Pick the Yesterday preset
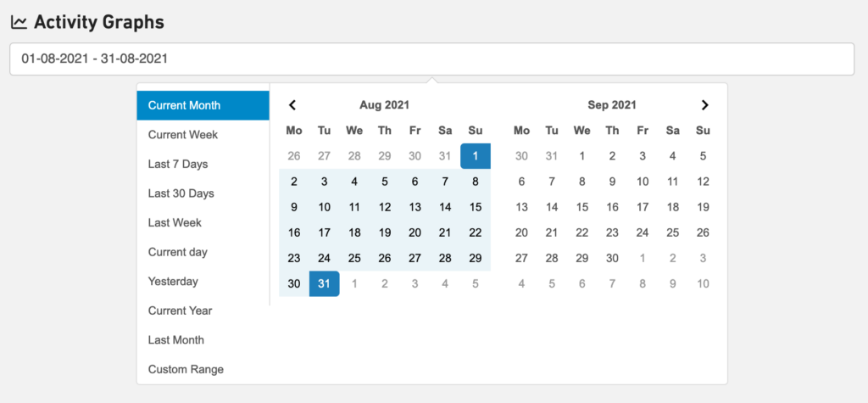Image resolution: width=868 pixels, height=403 pixels. 173,281
